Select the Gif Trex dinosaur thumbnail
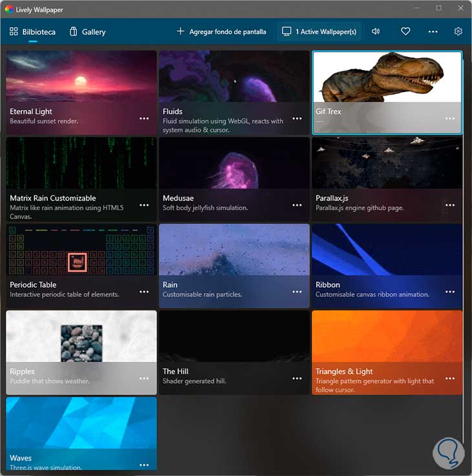Image resolution: width=472 pixels, height=476 pixels. pyautogui.click(x=387, y=77)
